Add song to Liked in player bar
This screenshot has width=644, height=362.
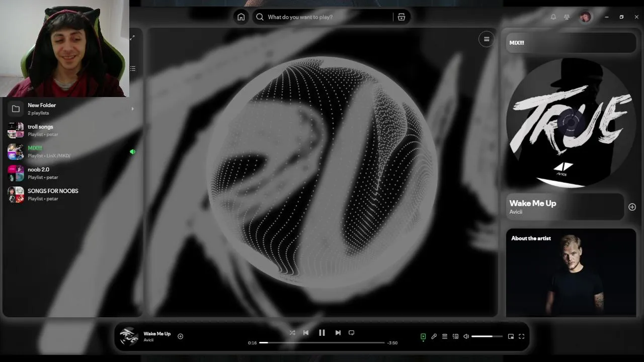(x=180, y=336)
